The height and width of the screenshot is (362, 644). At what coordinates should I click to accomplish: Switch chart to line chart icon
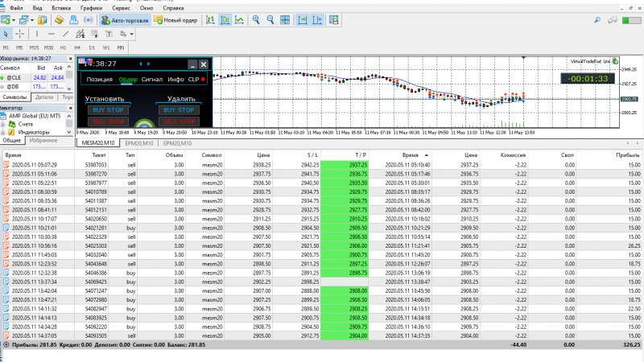(239, 19)
